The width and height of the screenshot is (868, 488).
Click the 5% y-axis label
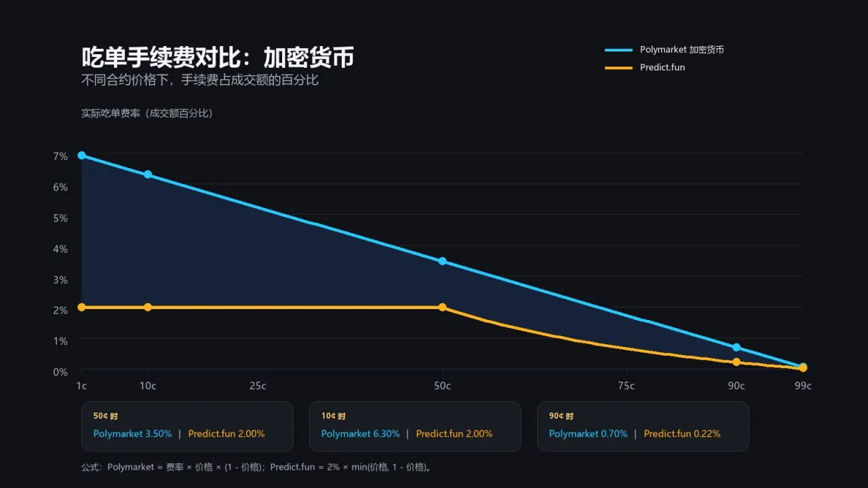pos(60,218)
